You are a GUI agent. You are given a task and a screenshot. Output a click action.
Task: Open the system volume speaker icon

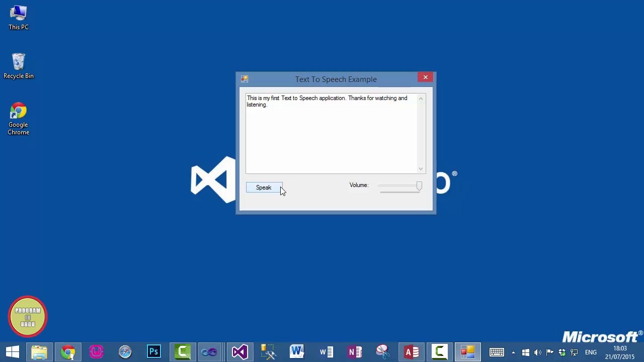click(x=538, y=352)
